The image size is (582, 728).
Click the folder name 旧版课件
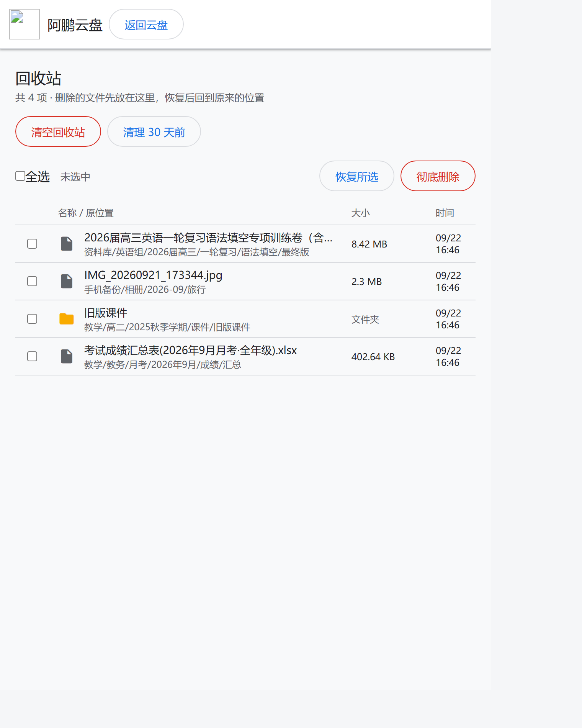[x=106, y=313]
